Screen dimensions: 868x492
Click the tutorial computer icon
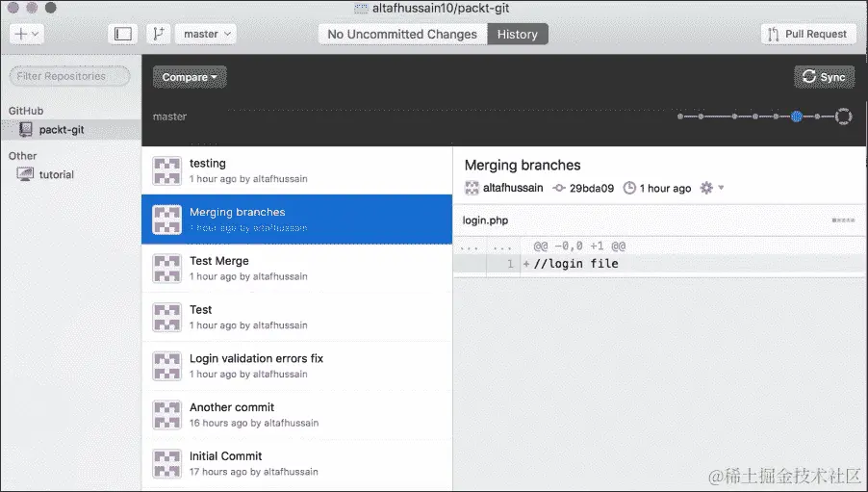coord(25,174)
